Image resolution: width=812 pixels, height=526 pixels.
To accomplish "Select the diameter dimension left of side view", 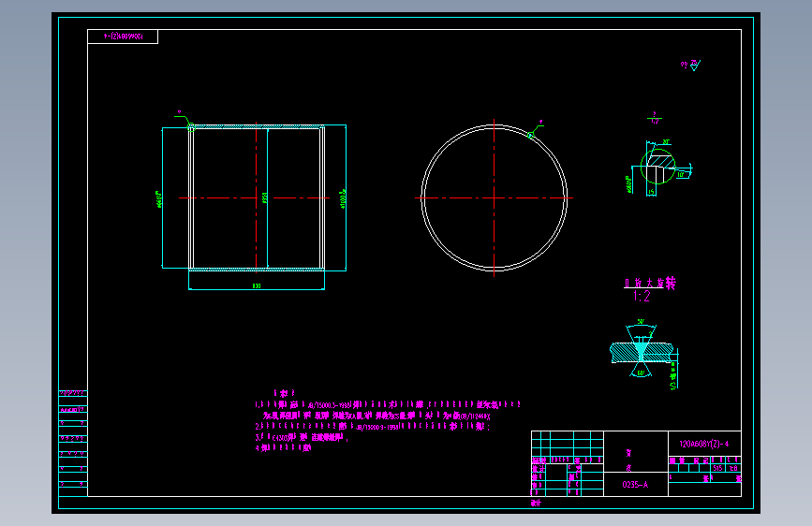I will click(x=159, y=198).
